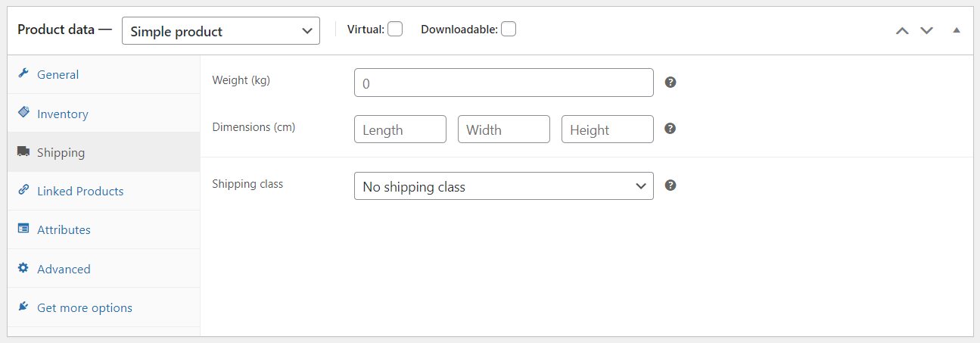This screenshot has width=980, height=343.
Task: Switch to the Inventory tab
Action: [x=62, y=114]
